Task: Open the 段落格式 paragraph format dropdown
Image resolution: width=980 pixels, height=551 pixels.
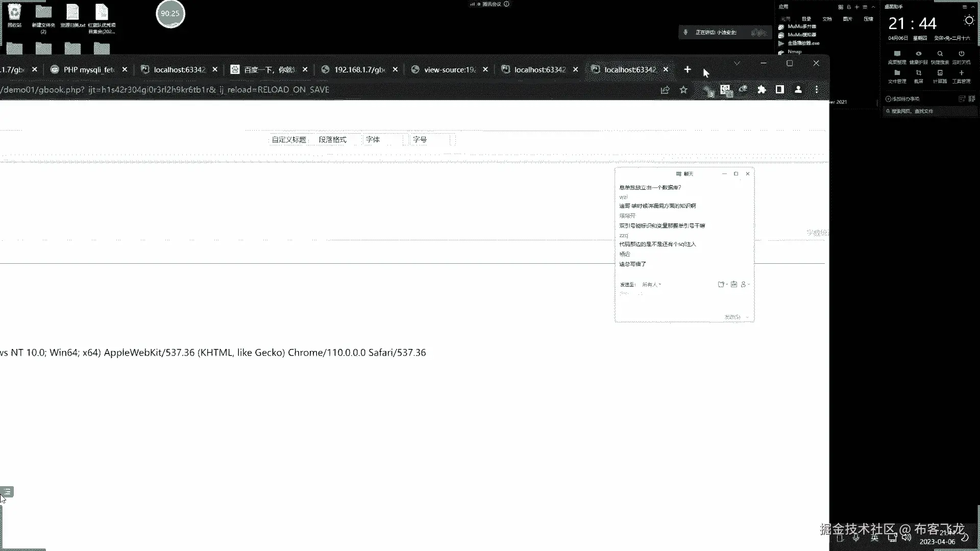Action: (332, 140)
